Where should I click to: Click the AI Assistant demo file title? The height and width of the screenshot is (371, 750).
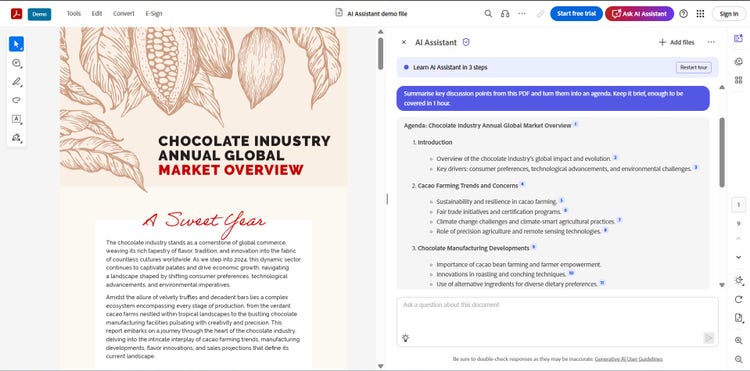(377, 14)
